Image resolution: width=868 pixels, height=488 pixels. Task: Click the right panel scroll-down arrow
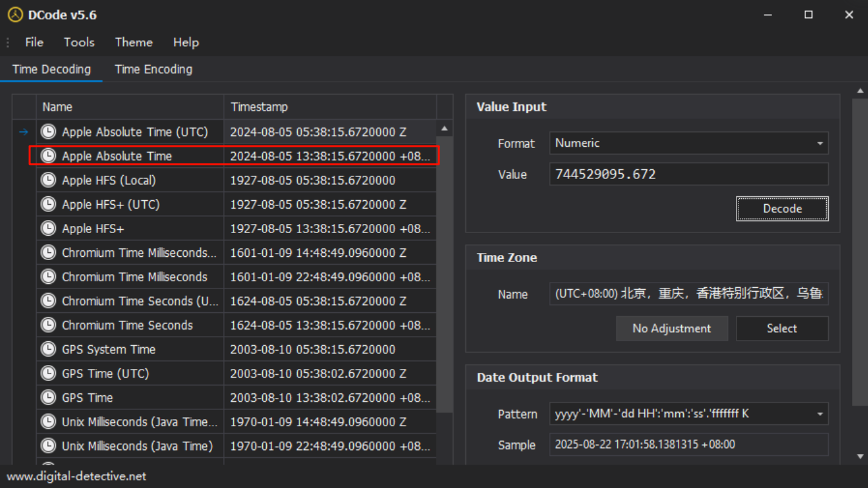860,456
